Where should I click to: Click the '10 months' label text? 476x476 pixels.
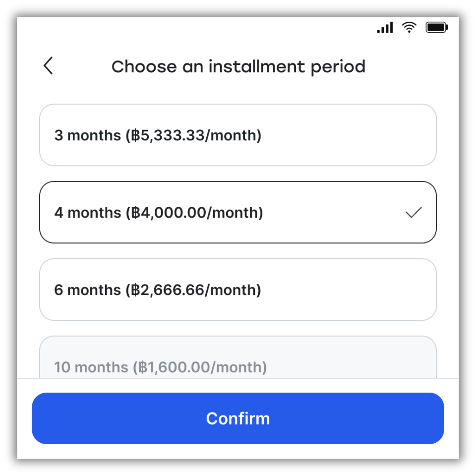(91, 367)
